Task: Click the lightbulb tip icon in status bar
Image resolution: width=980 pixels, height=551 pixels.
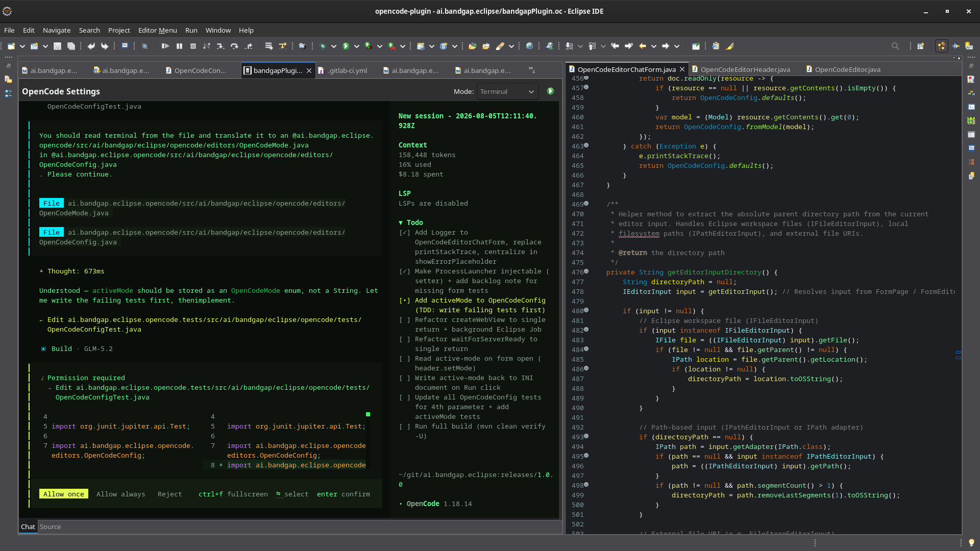Action: click(971, 543)
